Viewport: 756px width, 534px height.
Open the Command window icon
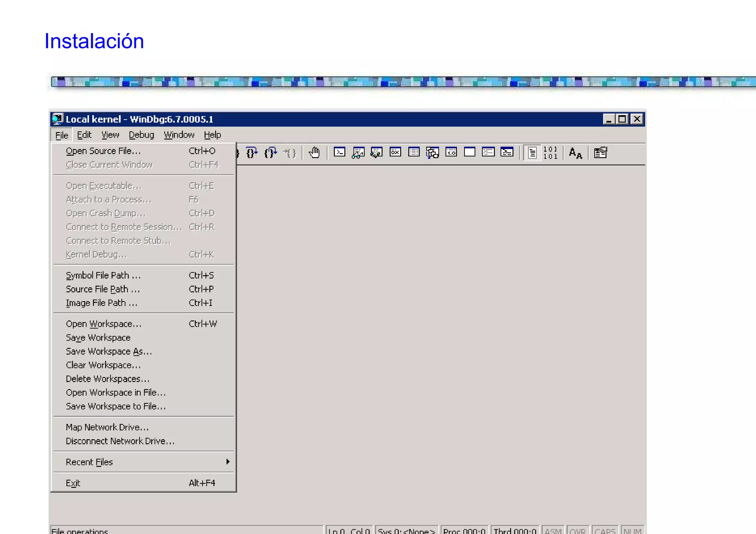(339, 152)
